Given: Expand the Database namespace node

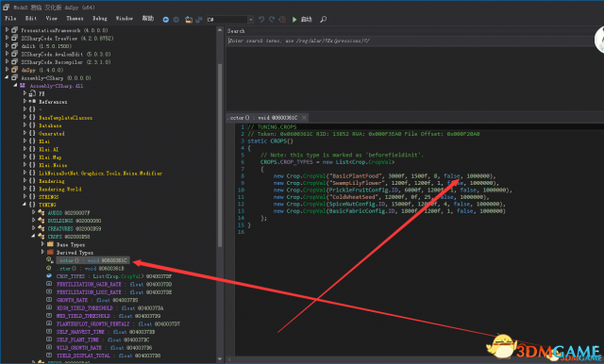Looking at the screenshot, I should tap(25, 125).
